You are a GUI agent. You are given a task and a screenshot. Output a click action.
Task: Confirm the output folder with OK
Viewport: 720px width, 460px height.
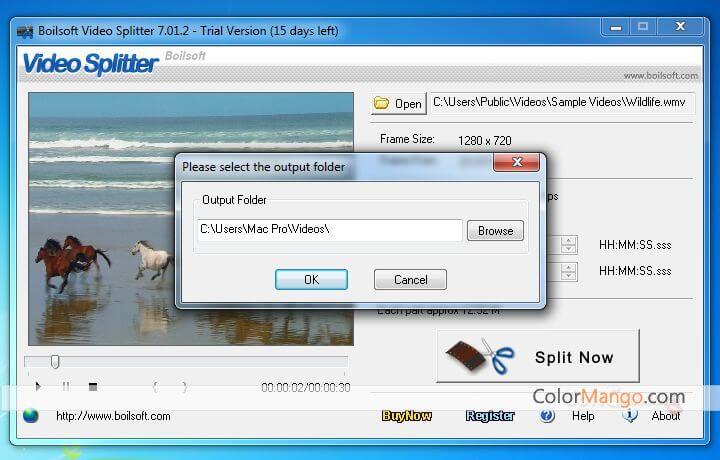pos(311,279)
